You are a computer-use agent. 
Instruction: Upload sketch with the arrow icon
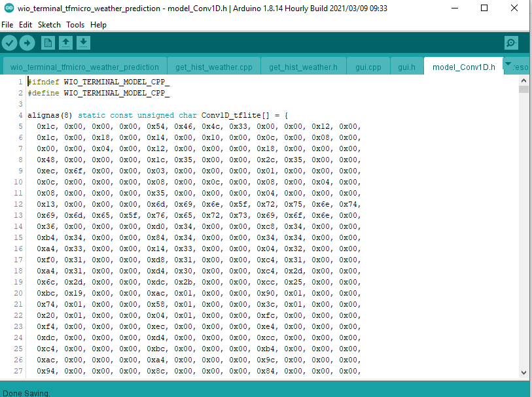click(x=27, y=43)
